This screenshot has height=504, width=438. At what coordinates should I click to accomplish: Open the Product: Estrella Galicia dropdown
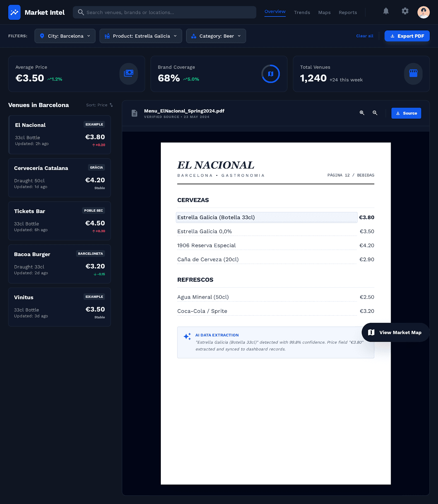tap(141, 36)
